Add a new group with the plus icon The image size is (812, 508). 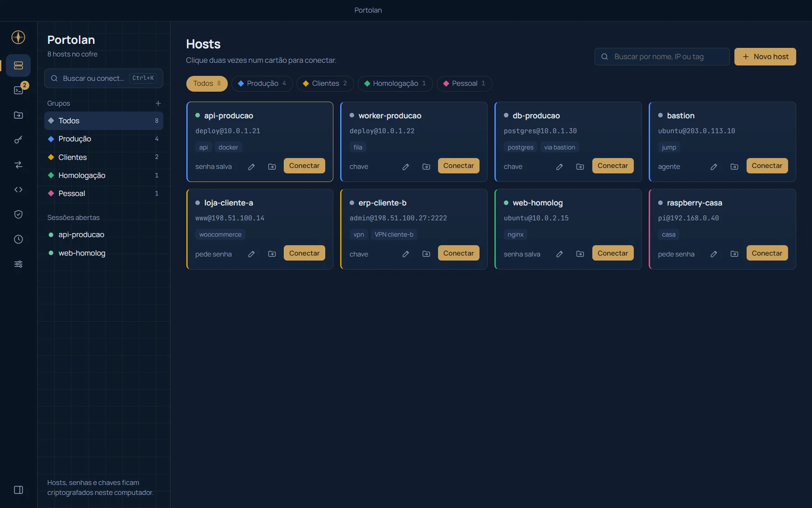point(158,103)
